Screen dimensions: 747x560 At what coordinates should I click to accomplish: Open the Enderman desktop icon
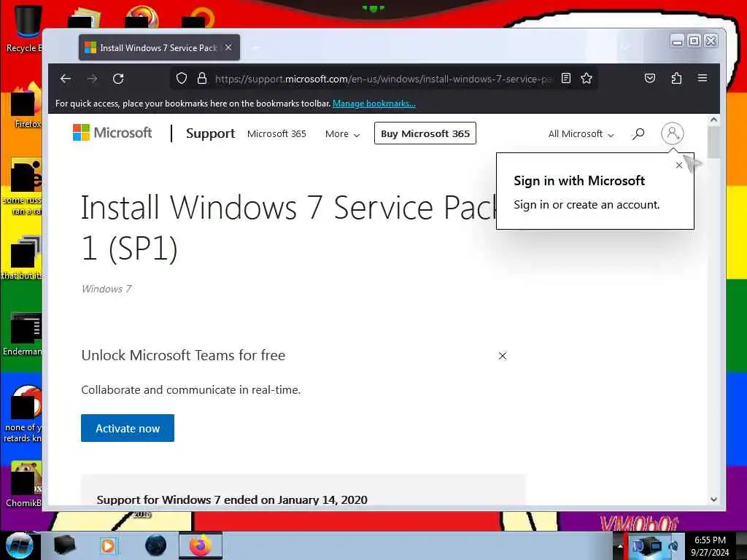pyautogui.click(x=23, y=333)
